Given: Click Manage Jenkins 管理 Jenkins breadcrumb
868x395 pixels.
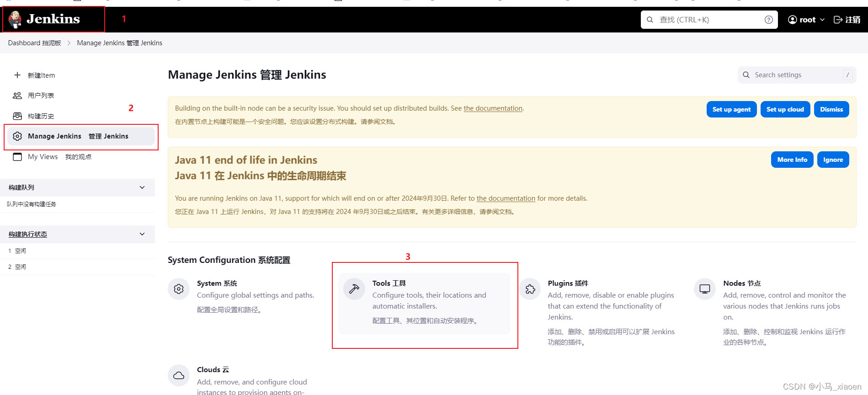Looking at the screenshot, I should pyautogui.click(x=119, y=43).
